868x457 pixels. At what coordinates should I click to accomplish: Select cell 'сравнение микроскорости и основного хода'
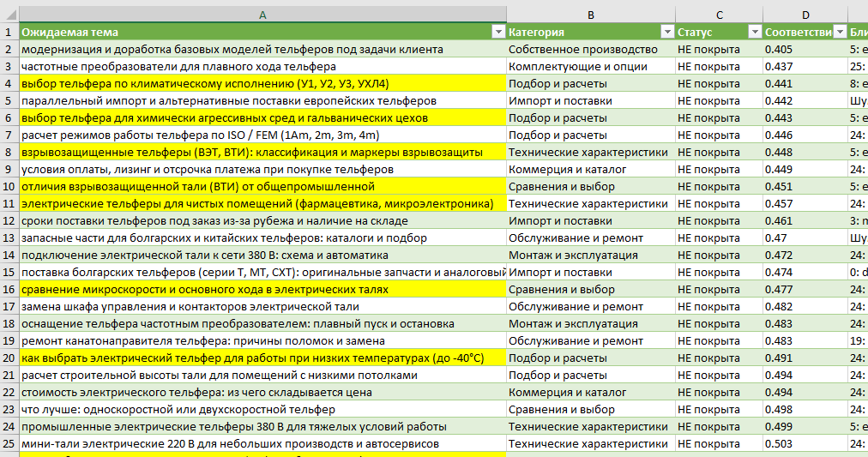click(x=262, y=289)
